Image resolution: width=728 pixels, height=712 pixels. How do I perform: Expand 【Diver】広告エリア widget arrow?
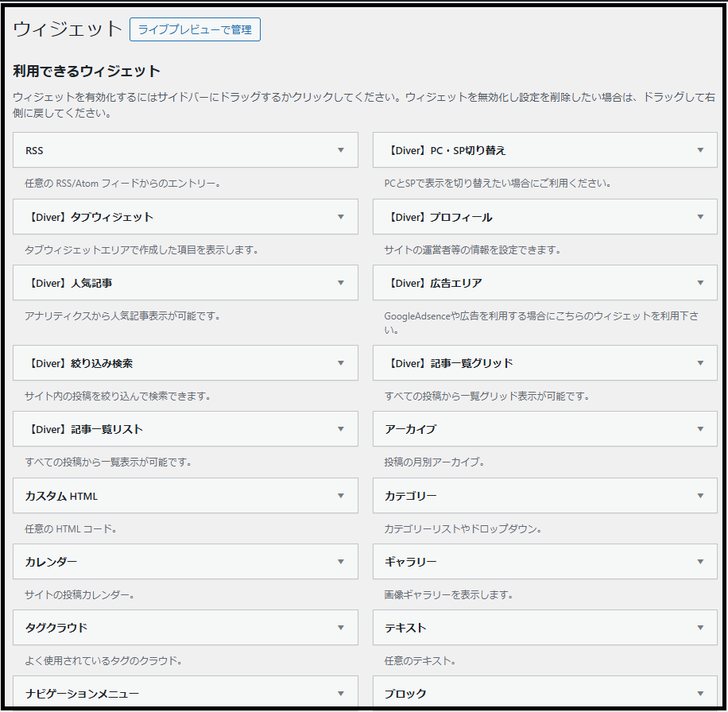point(700,283)
